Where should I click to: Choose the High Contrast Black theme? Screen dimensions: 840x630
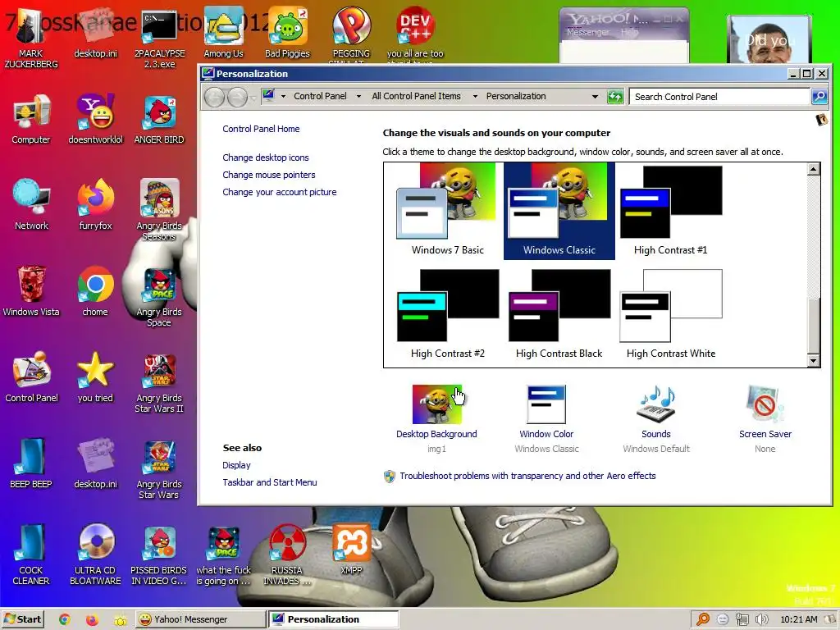[x=559, y=314]
